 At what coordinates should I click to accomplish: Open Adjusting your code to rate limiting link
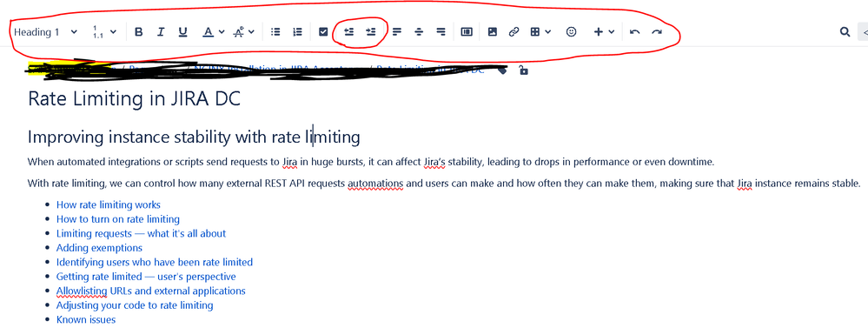135,305
